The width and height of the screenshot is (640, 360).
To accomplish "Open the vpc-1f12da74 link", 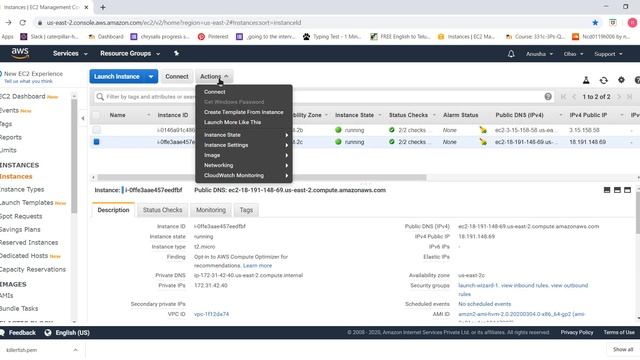I will pyautogui.click(x=211, y=314).
